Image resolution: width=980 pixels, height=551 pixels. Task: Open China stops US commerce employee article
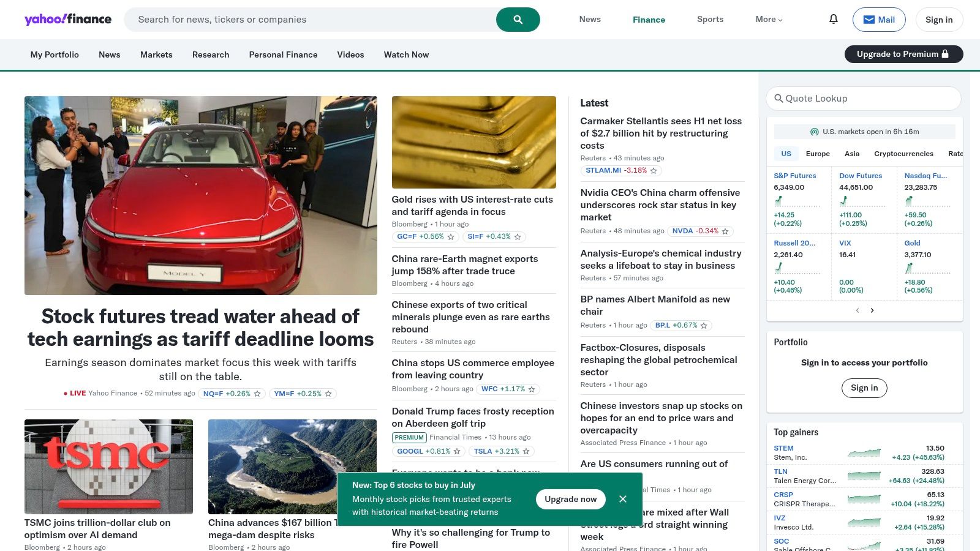click(x=473, y=369)
